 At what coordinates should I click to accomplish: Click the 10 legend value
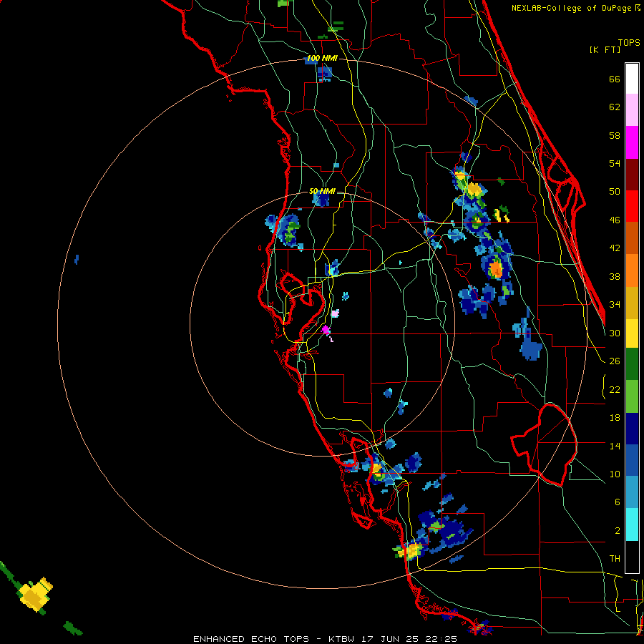[x=615, y=474]
